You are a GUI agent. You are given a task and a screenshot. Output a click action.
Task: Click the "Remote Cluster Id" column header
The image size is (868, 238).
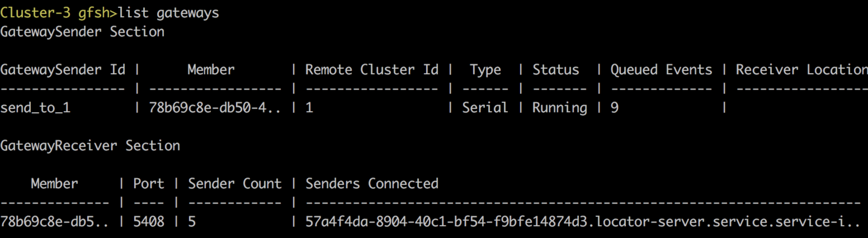tap(372, 70)
